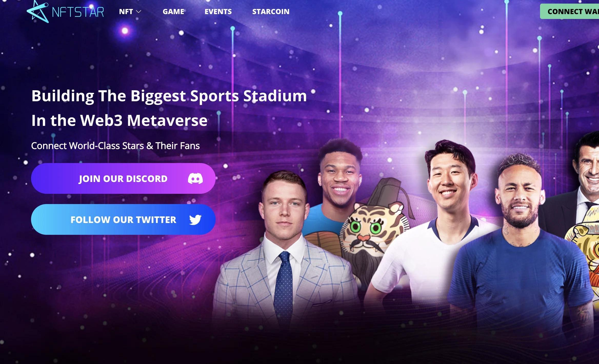Click the JOIN OUR DISCORD button text
Image resolution: width=599 pixels, height=364 pixels.
pos(123,179)
